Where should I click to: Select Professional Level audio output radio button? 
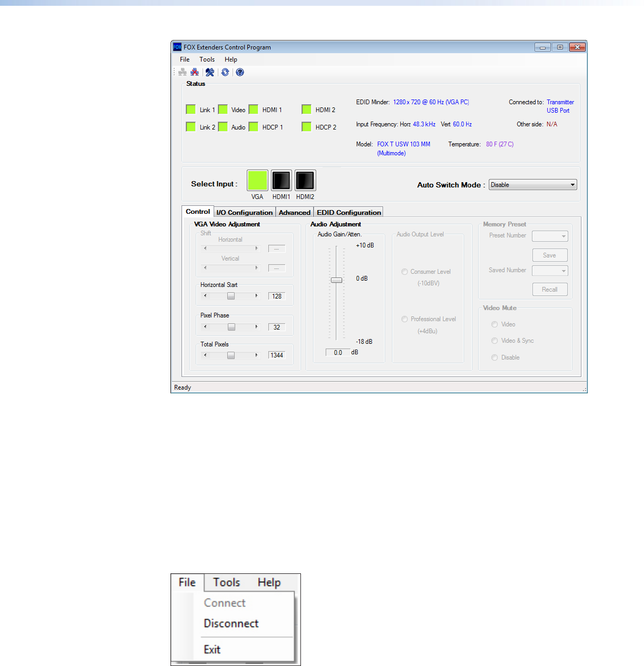coord(405,319)
